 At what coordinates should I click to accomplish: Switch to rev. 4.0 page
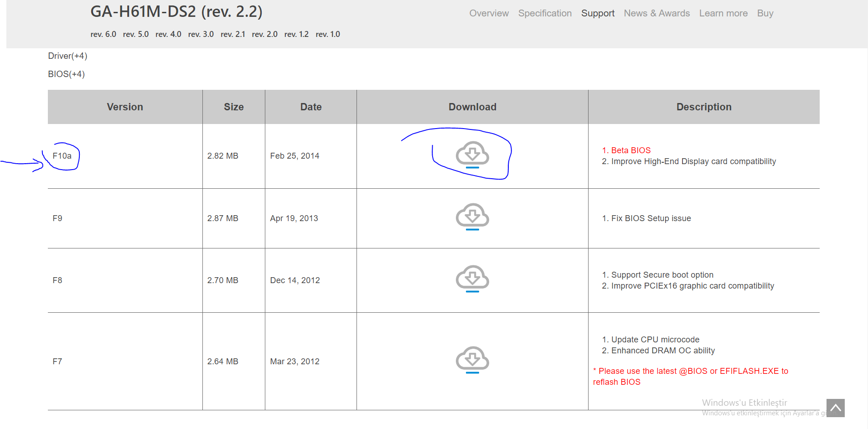click(x=168, y=34)
